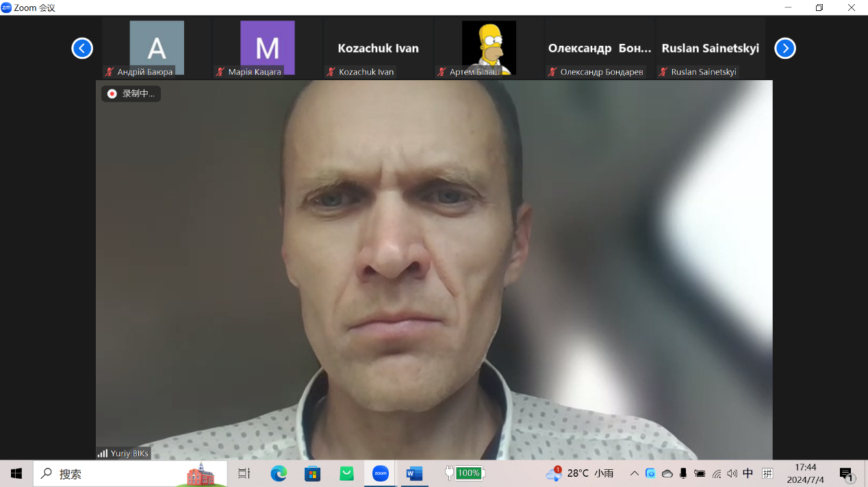
Task: Click the recording indicator badge
Action: tap(131, 94)
